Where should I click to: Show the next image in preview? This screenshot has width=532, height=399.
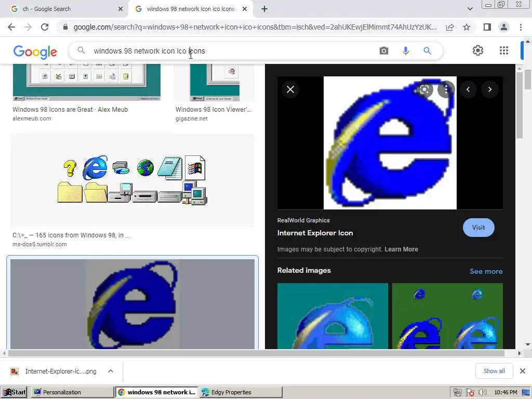(489, 89)
